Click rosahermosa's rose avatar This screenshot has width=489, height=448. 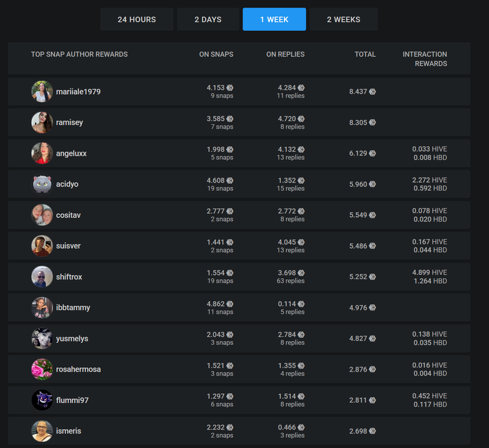(42, 369)
